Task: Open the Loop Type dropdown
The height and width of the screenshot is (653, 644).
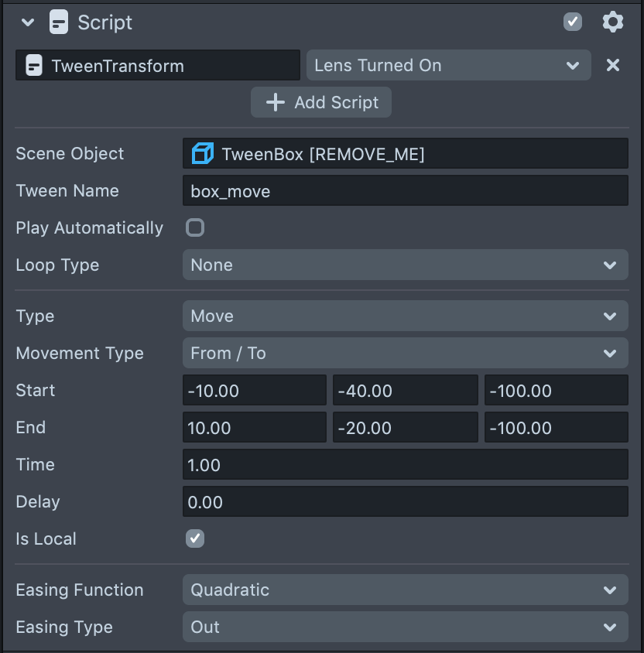Action: [405, 265]
